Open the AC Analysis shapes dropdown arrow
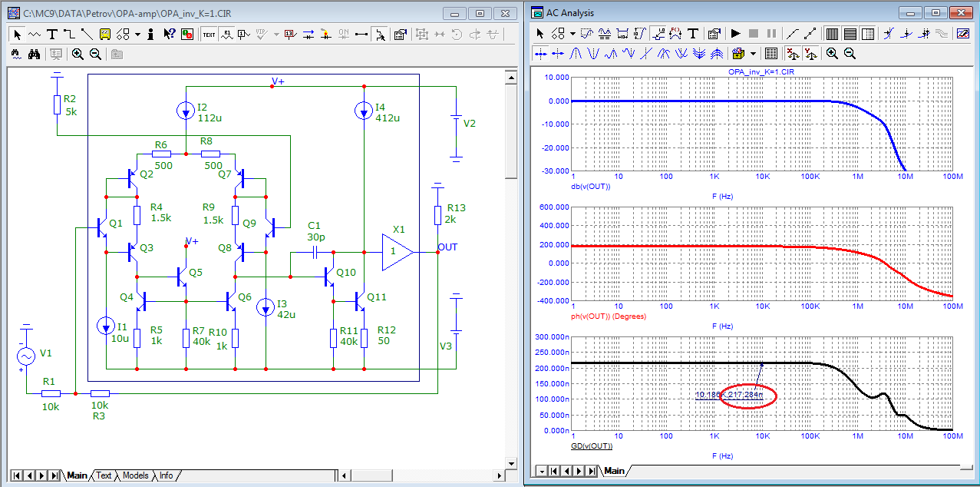This screenshot has width=980, height=487. (572, 34)
